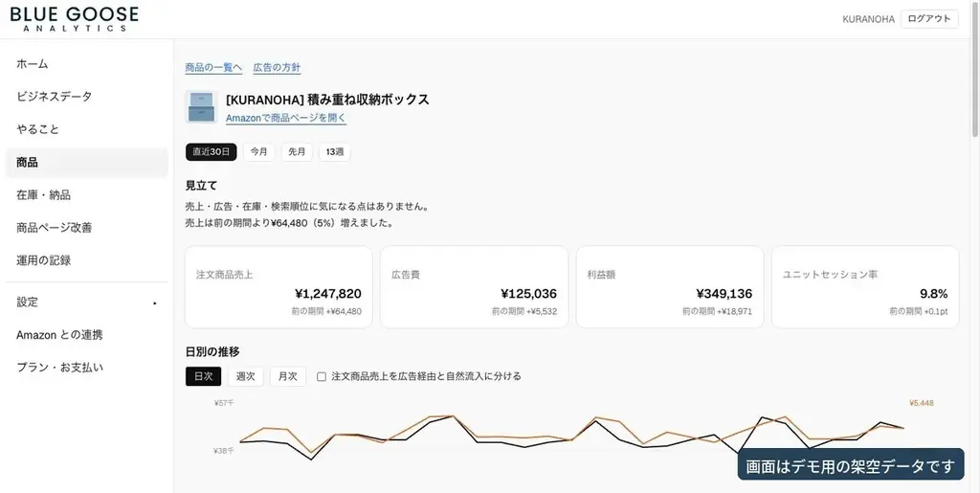Viewport: 980px width, 493px height.
Task: Click the ユニットセッション率 9.8% card
Action: 865,287
